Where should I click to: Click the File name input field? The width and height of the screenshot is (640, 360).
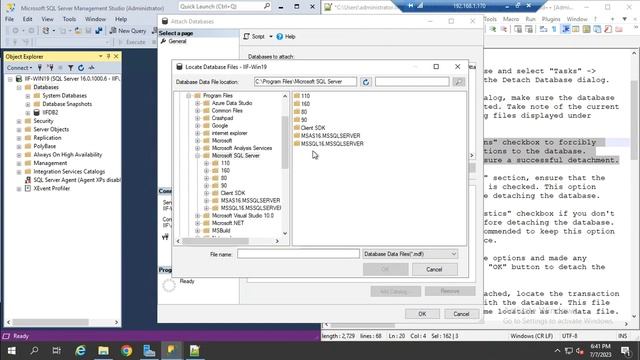click(x=298, y=254)
